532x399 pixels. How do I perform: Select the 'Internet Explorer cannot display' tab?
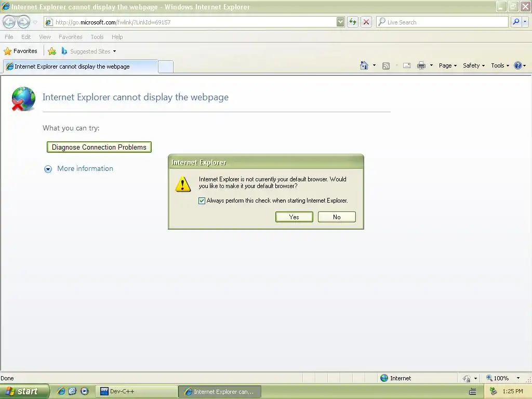[x=81, y=66]
